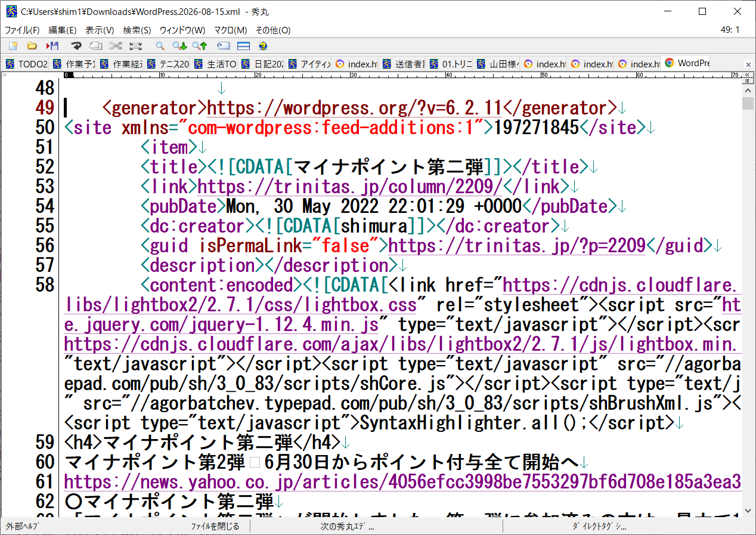This screenshot has height=535, width=756.
Task: Click the vertical scrollbar thumb
Action: pos(748,103)
